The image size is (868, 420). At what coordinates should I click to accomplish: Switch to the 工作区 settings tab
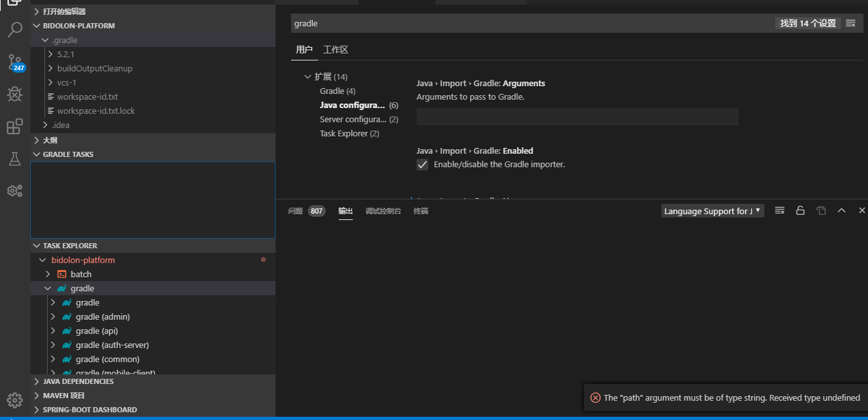tap(336, 49)
